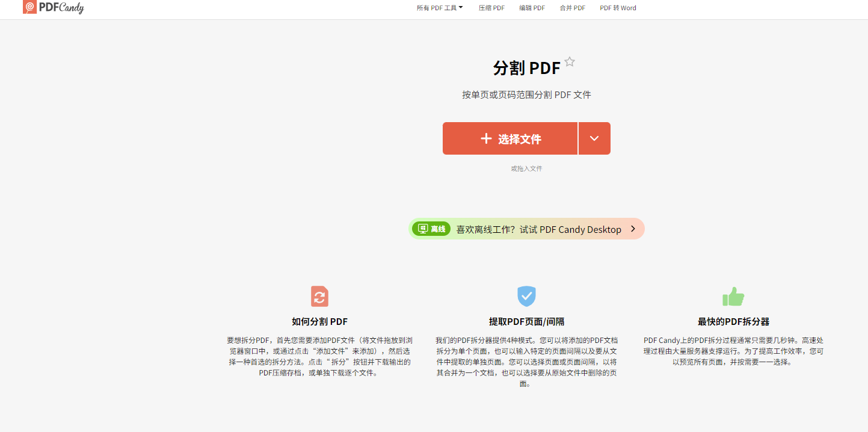Click the 如何分割 PDF heading
The image size is (868, 432).
(319, 322)
